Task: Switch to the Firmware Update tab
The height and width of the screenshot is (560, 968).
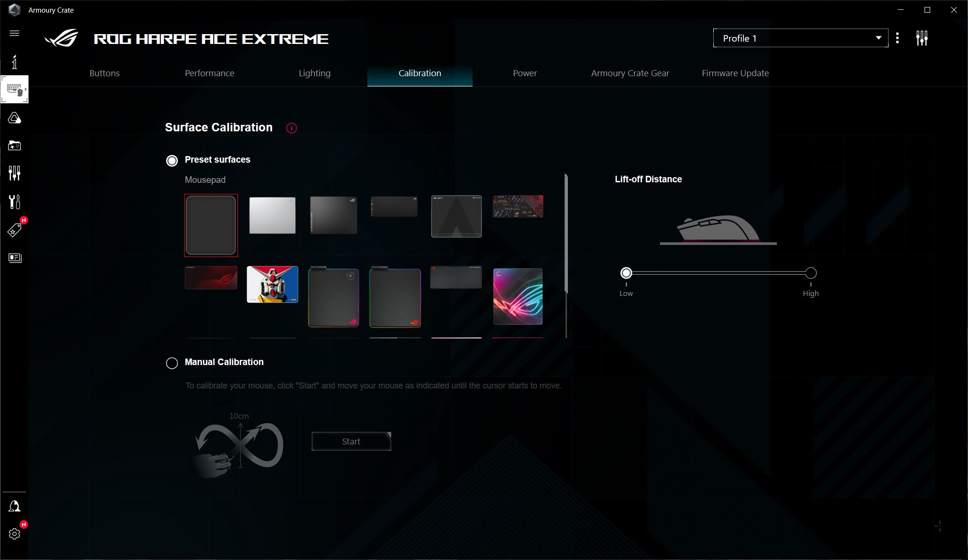Action: [735, 73]
